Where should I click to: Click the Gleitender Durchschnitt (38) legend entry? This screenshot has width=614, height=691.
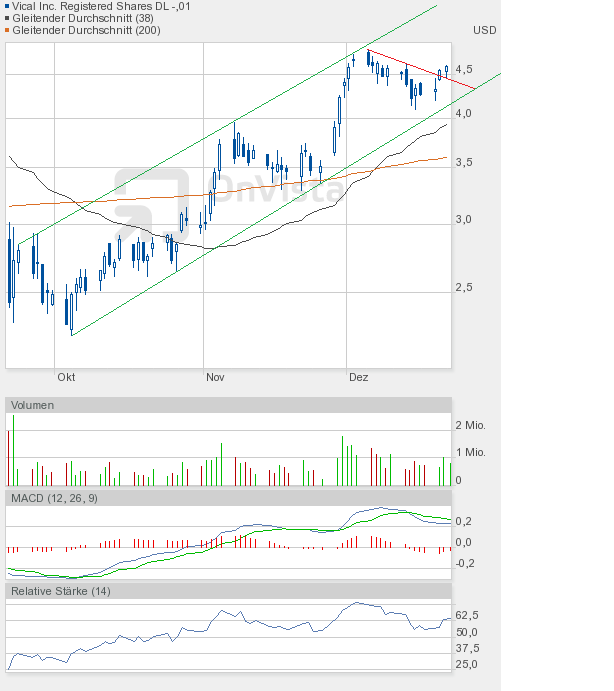tap(83, 18)
